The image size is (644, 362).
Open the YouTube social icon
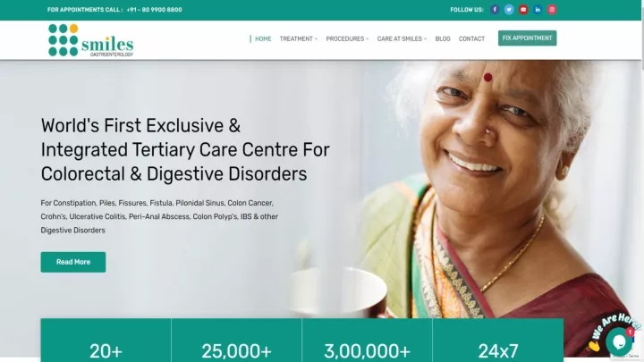point(523,10)
